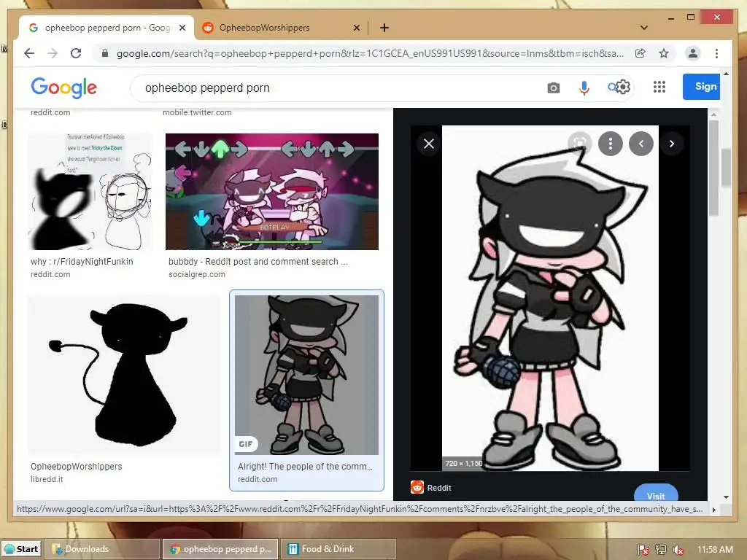Click the browser address bar URL
Image resolution: width=747 pixels, height=560 pixels.
pos(370,53)
